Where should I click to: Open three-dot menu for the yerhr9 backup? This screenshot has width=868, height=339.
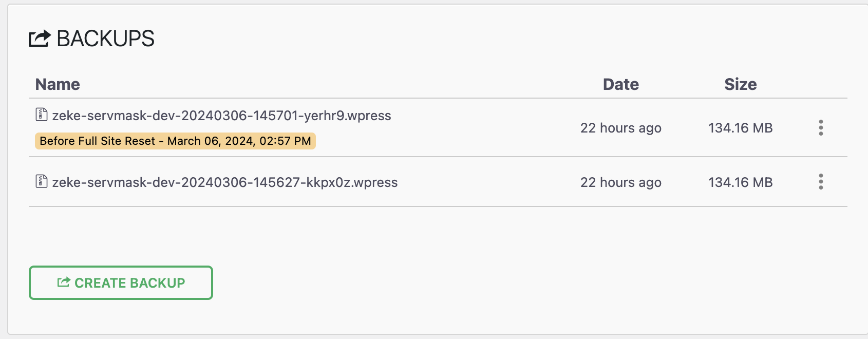821,127
